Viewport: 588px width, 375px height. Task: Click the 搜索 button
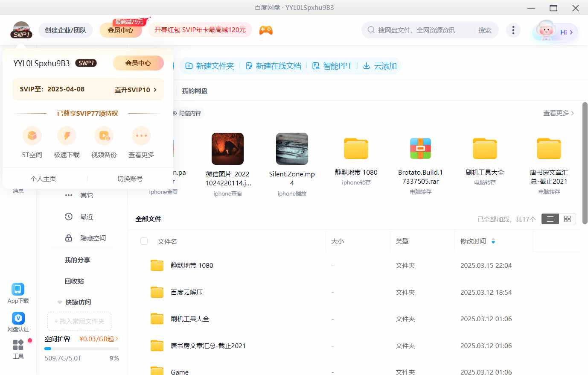[485, 30]
